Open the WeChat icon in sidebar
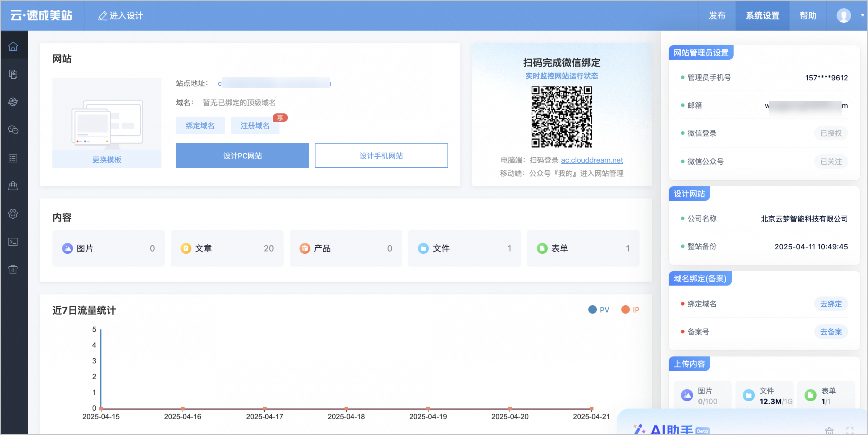 point(13,130)
